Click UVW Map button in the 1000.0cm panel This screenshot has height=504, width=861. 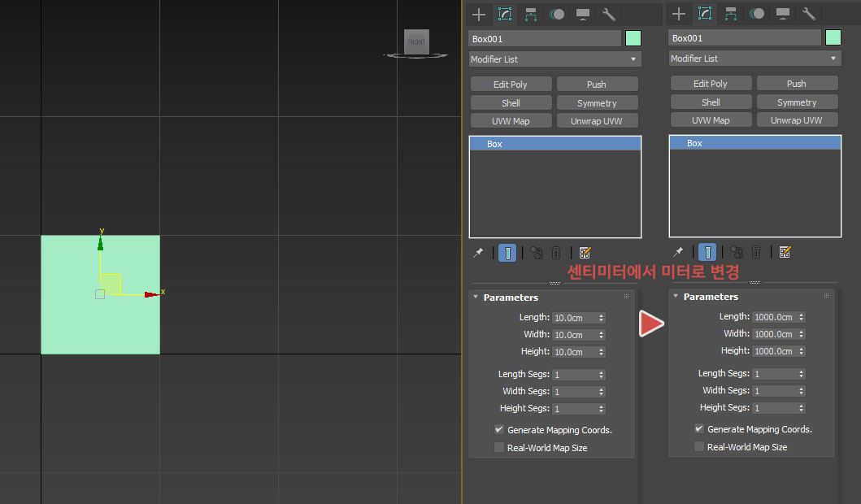pyautogui.click(x=711, y=120)
